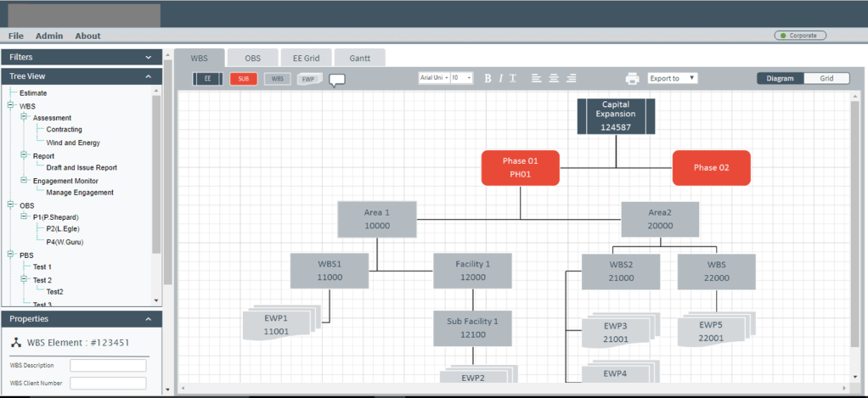Expand the Filters panel
The image size is (868, 398).
[149, 57]
